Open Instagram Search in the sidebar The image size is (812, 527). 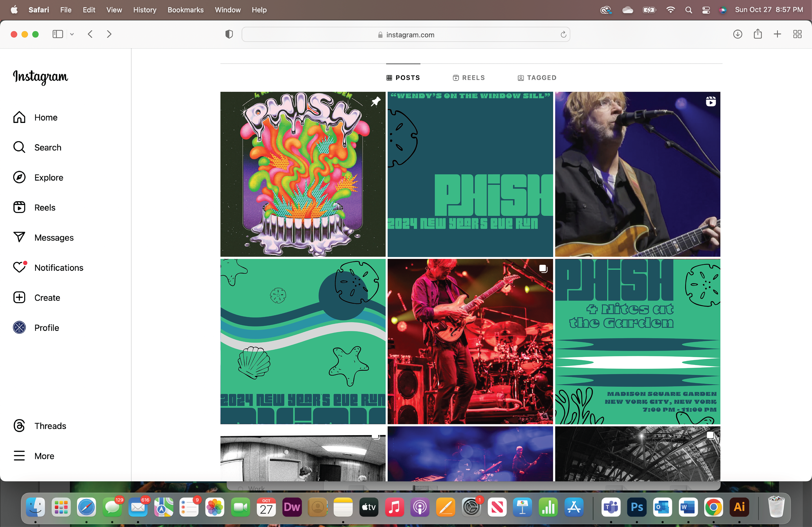point(37,148)
